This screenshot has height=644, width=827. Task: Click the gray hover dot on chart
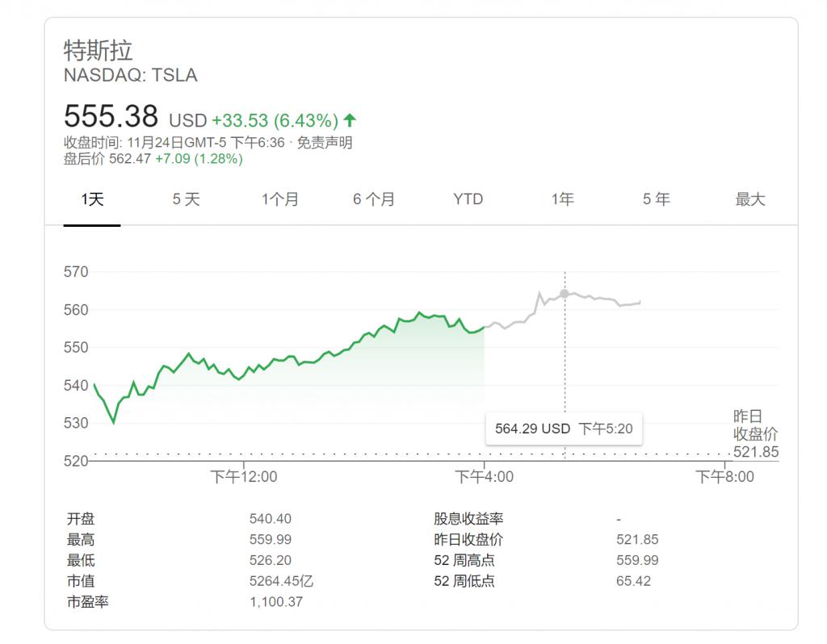pyautogui.click(x=565, y=294)
